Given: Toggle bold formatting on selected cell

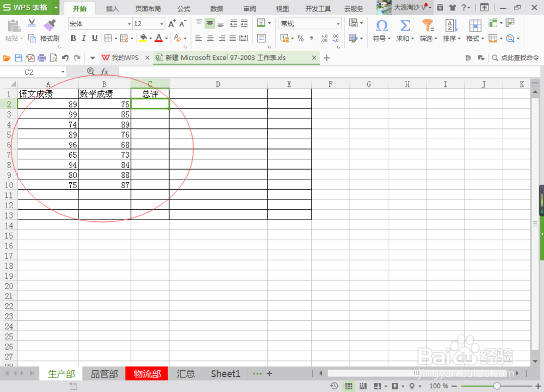Looking at the screenshot, I should [73, 39].
